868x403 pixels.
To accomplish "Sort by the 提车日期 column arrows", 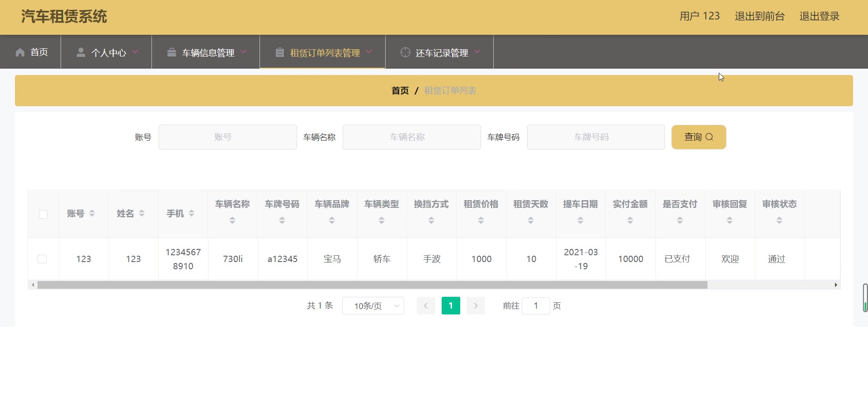I will tap(580, 220).
